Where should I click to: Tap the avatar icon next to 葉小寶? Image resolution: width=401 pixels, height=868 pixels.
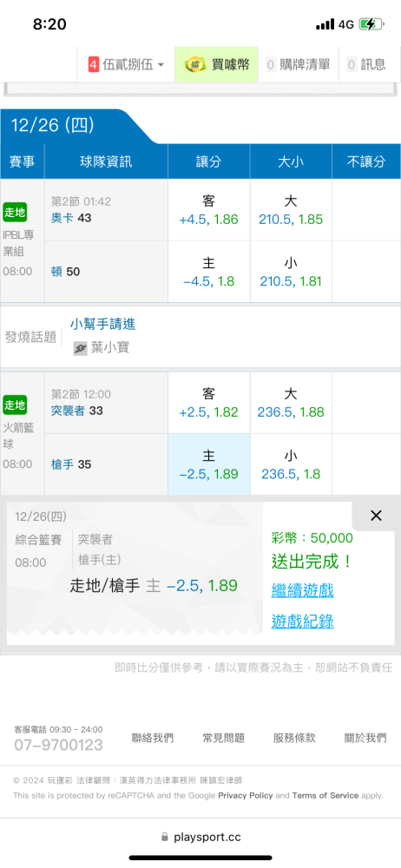pyautogui.click(x=81, y=348)
